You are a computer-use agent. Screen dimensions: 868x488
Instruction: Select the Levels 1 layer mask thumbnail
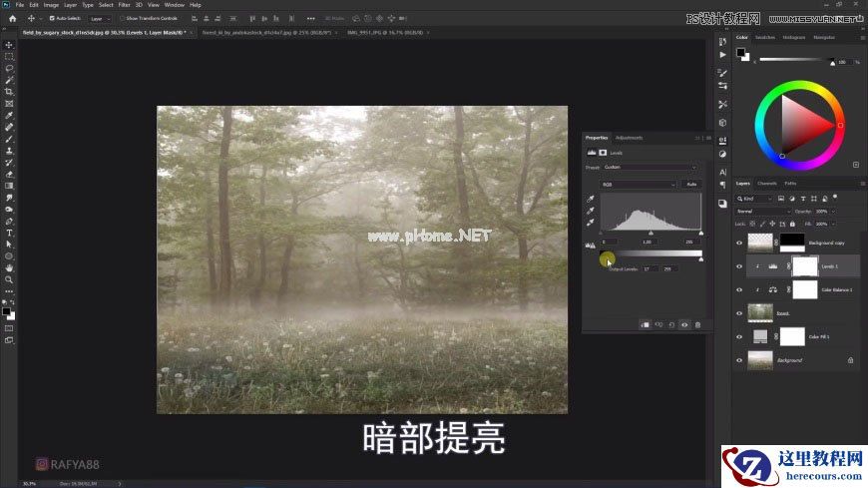pos(805,266)
